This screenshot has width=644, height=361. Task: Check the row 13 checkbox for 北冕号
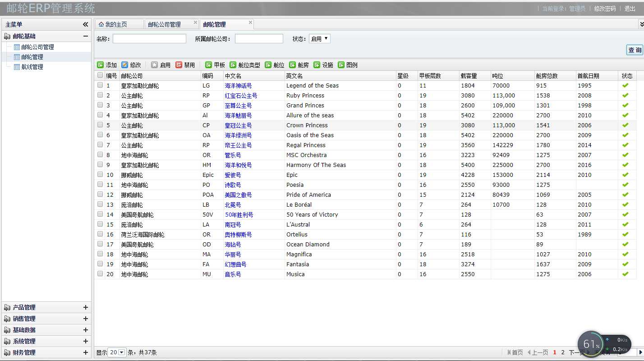(x=100, y=204)
